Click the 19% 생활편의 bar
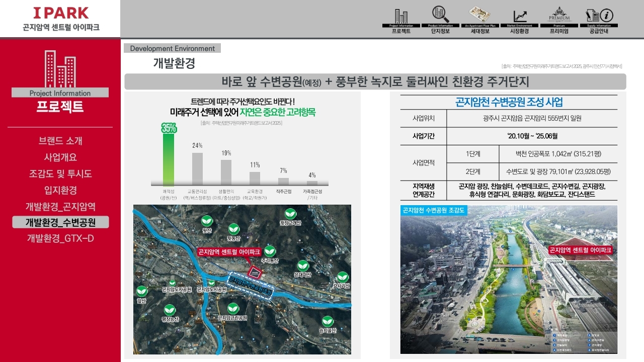This screenshot has height=362, width=644. point(226,172)
